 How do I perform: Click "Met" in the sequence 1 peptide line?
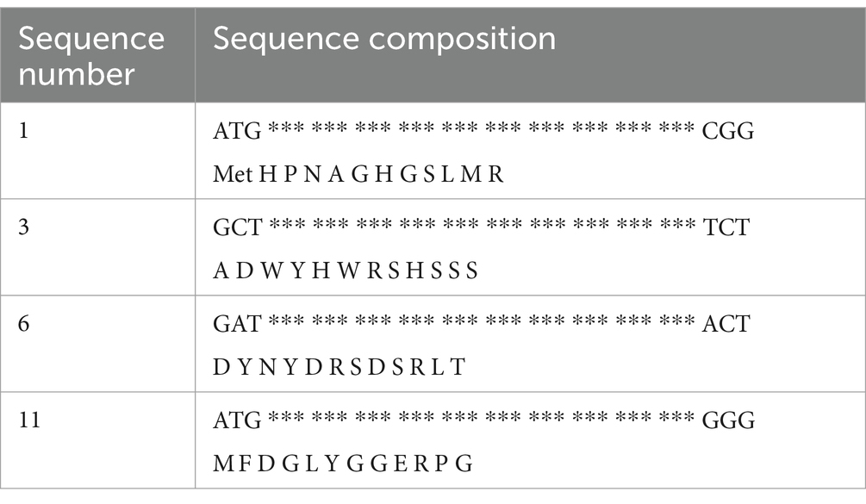234,175
